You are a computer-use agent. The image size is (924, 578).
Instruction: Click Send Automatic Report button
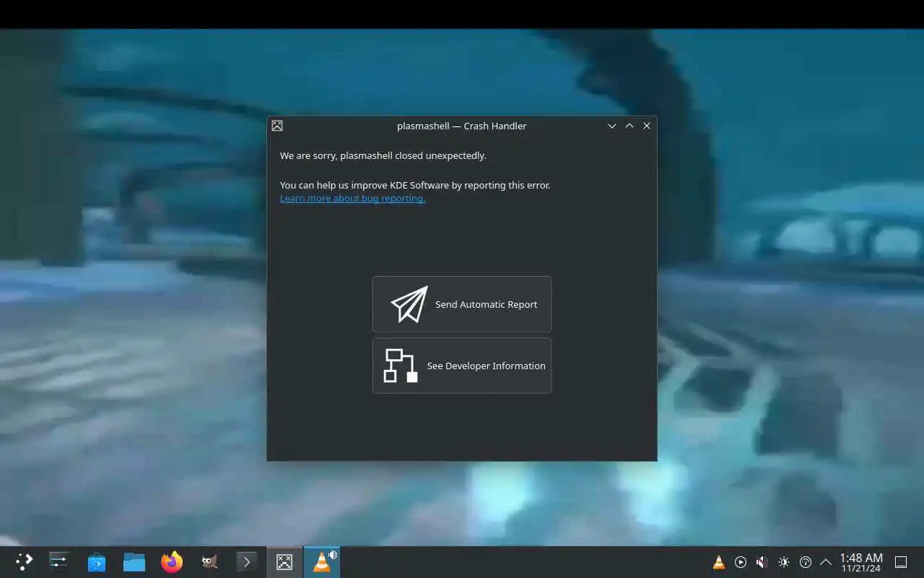point(462,304)
